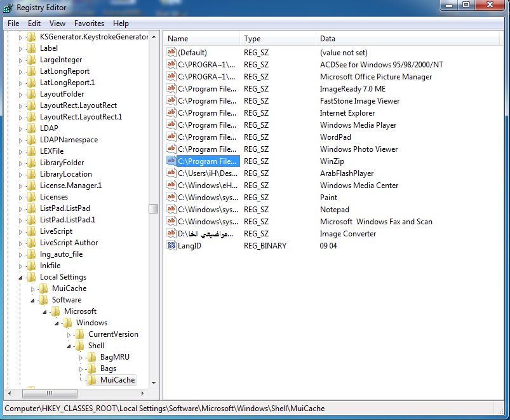Viewport: 510px width, 420px height.
Task: Collapse the Windows key
Action: coord(57,323)
